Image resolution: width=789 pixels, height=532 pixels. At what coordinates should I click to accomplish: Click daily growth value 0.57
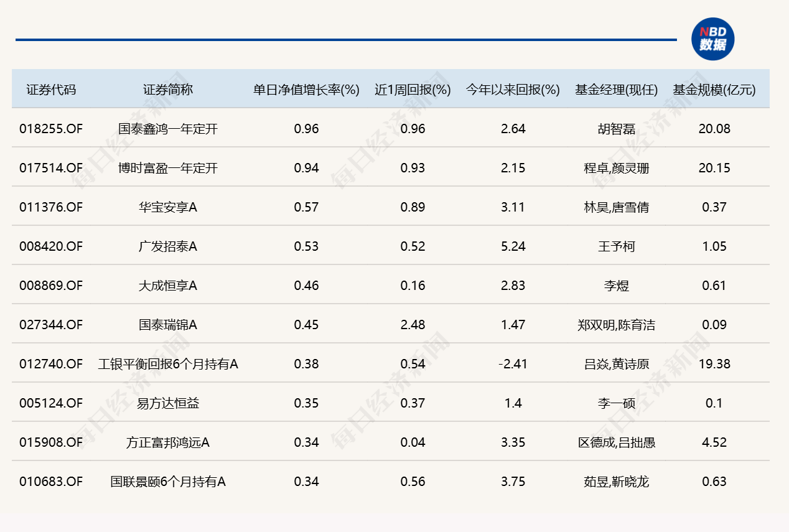[306, 207]
